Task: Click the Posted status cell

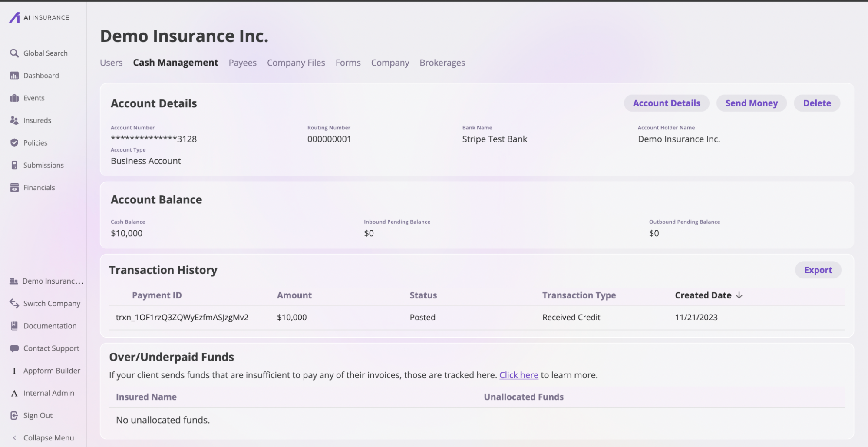Action: [x=422, y=317]
